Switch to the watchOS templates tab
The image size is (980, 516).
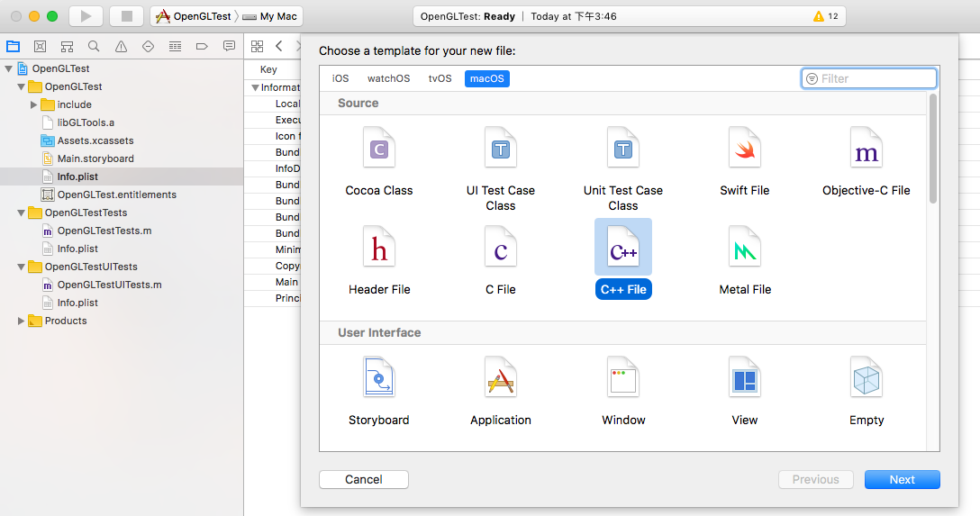tap(389, 78)
